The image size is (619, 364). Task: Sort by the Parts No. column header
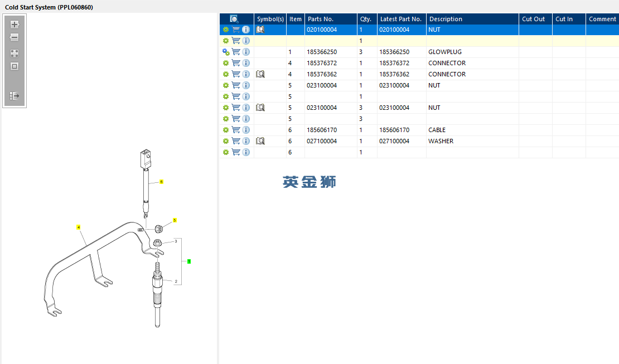(331, 19)
